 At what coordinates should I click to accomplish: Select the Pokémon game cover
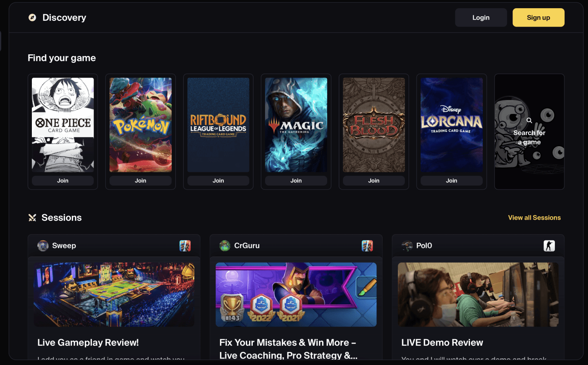[x=140, y=125]
